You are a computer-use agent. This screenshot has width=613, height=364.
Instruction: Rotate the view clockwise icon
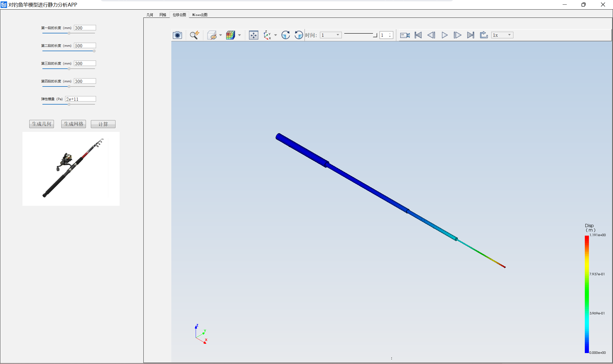coord(286,35)
